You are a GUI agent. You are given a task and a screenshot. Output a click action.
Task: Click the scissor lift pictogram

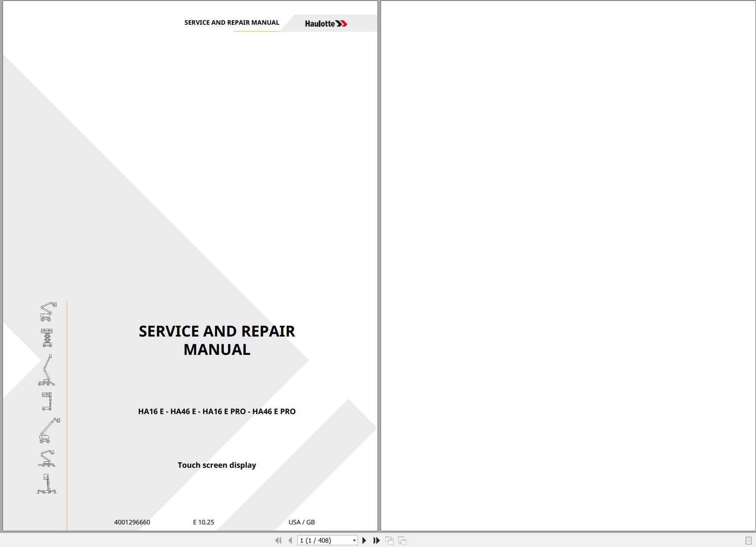tap(47, 338)
